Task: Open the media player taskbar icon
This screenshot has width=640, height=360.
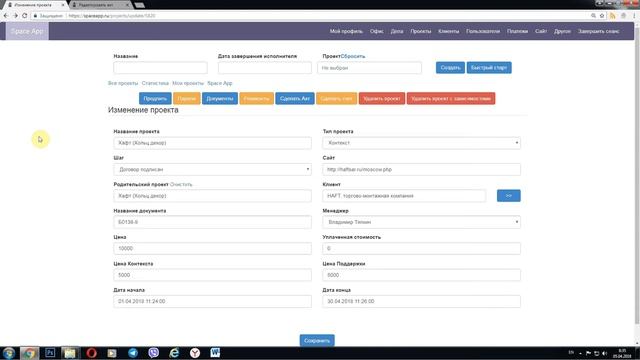Action: point(112,353)
